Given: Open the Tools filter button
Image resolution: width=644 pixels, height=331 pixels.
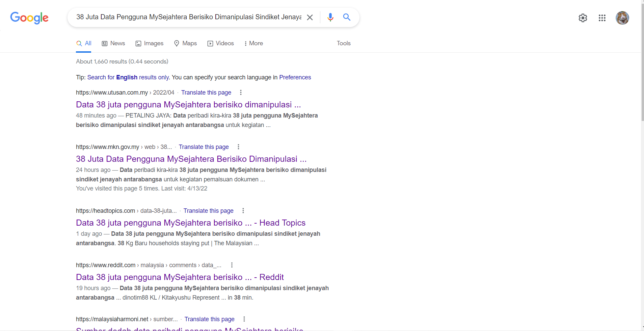Looking at the screenshot, I should pyautogui.click(x=344, y=43).
